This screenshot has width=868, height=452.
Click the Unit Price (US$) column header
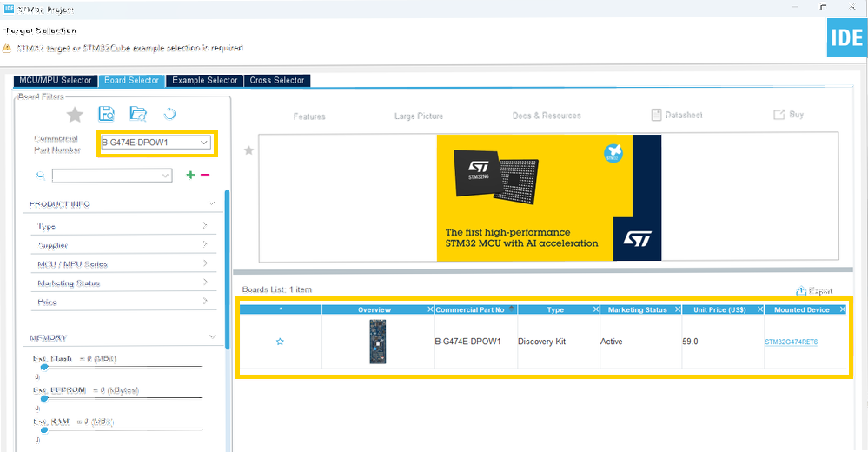point(719,309)
